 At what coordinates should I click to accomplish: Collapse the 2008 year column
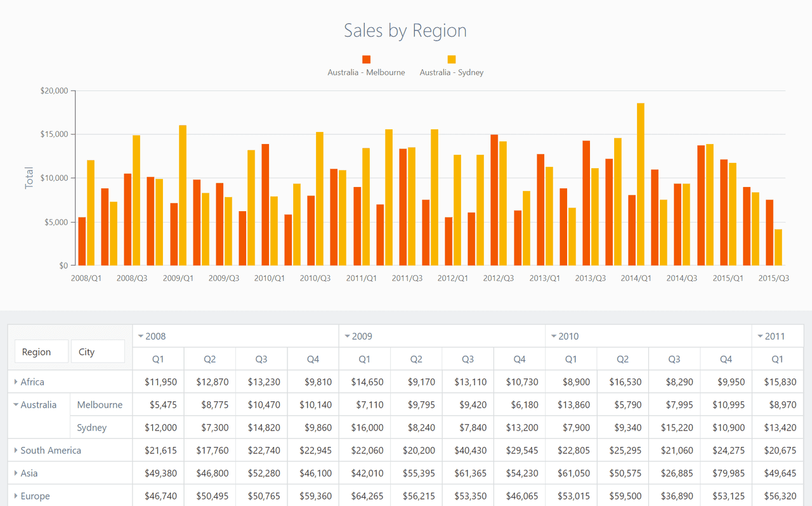click(x=141, y=336)
